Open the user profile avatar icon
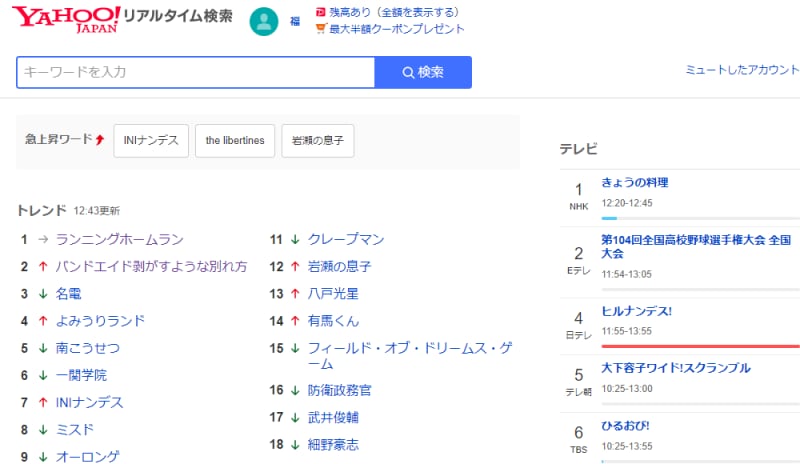This screenshot has width=800, height=464. pyautogui.click(x=264, y=21)
